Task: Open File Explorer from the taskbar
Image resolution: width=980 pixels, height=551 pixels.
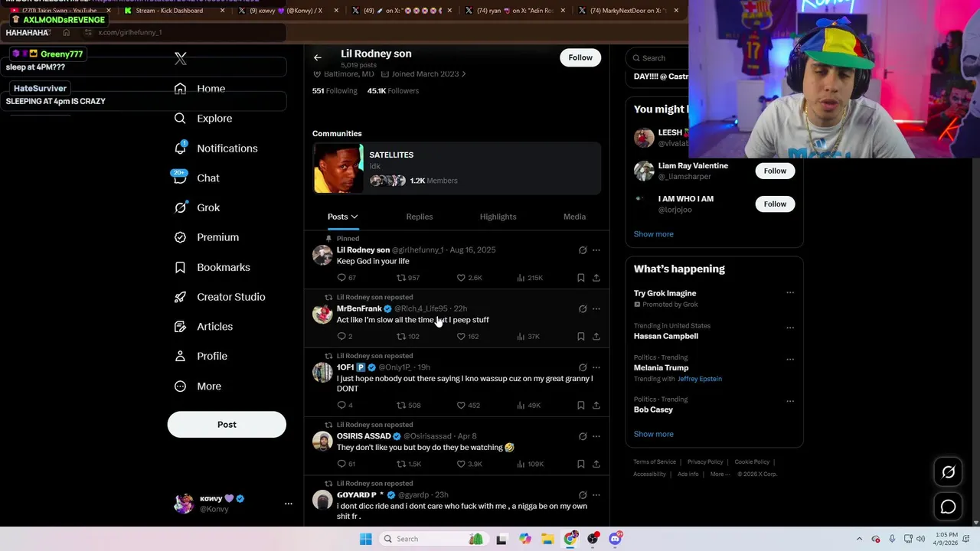Action: 547,540
